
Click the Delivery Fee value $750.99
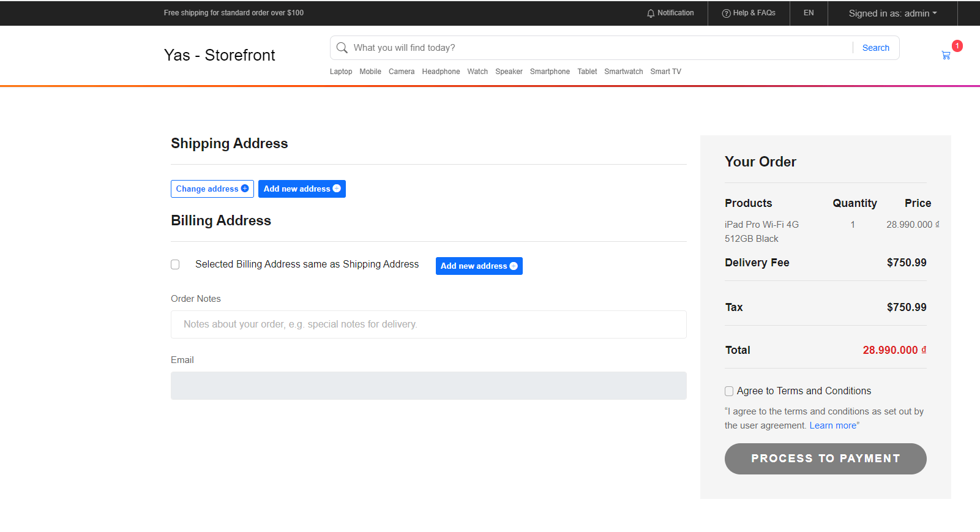[x=907, y=263]
